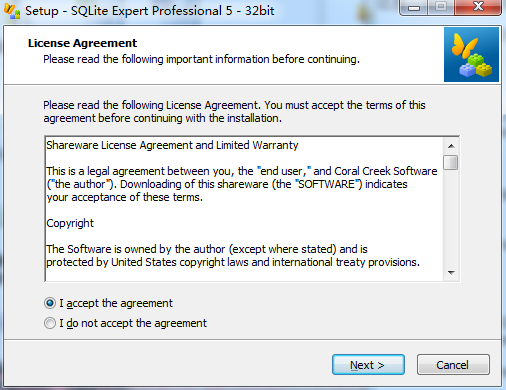The width and height of the screenshot is (506, 390).
Task: Click the License Agreement bold heading
Action: (82, 43)
